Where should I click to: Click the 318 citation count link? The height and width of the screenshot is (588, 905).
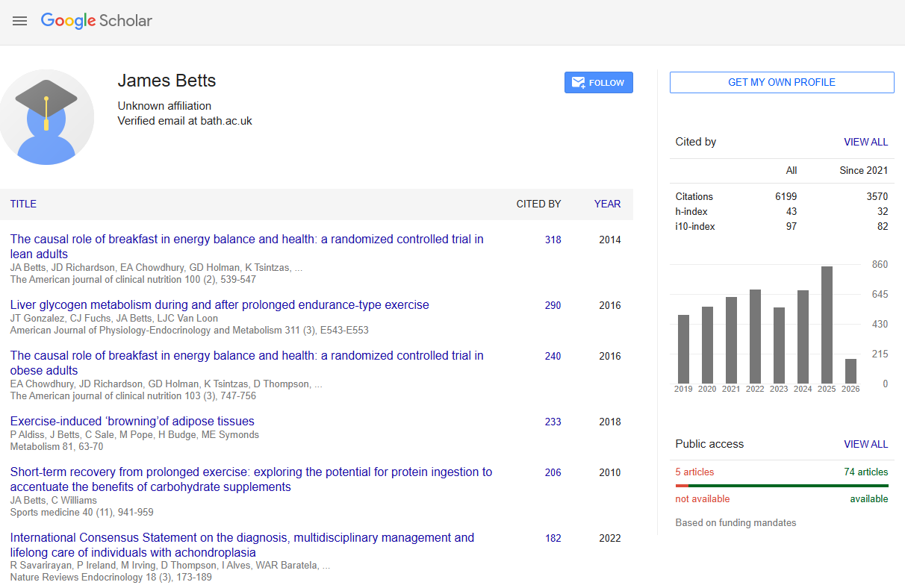(553, 240)
